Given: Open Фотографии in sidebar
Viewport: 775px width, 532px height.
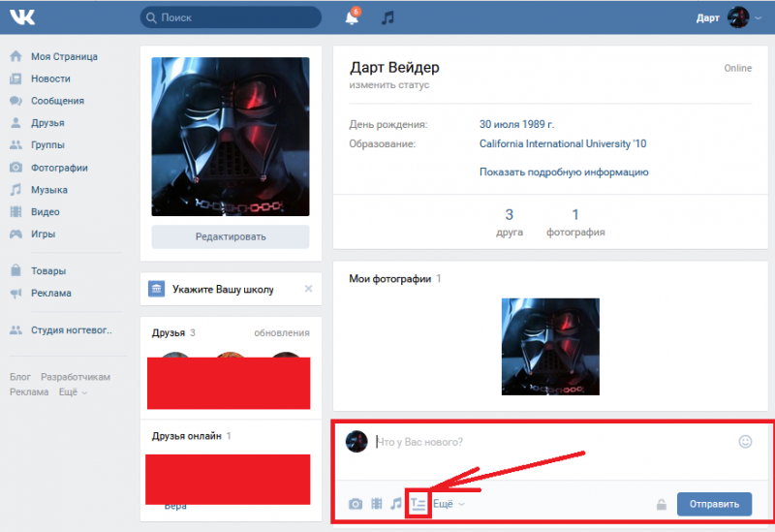Looking at the screenshot, I should (59, 168).
